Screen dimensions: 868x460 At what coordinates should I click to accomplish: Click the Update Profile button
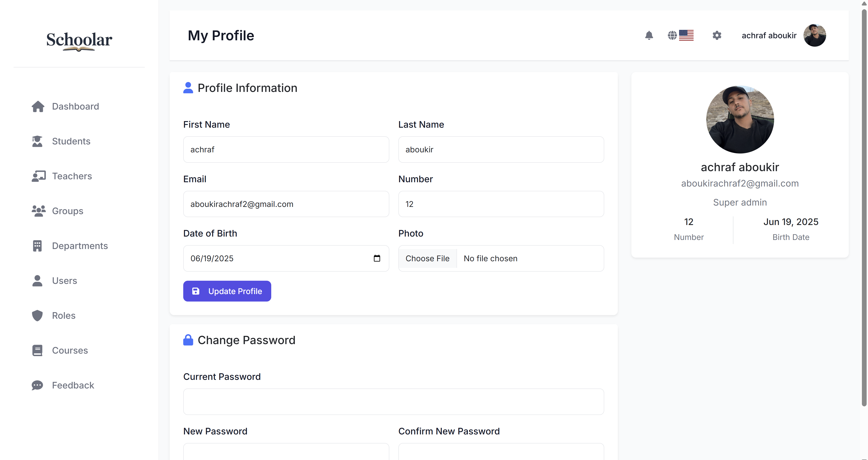[227, 291]
